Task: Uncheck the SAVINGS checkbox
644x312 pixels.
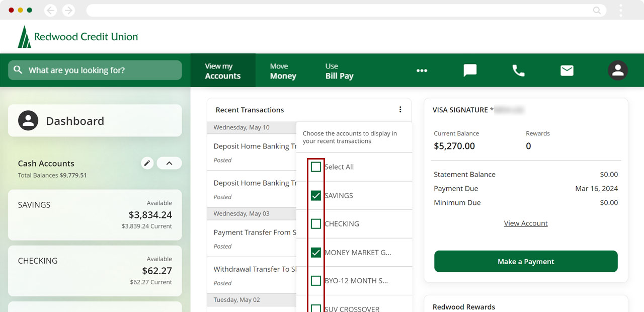Action: coord(316,195)
